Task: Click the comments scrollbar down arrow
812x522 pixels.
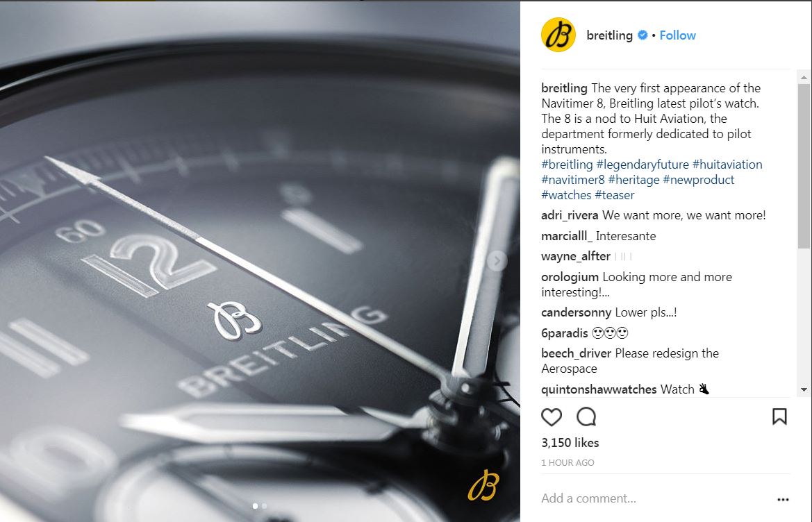Action: point(804,389)
